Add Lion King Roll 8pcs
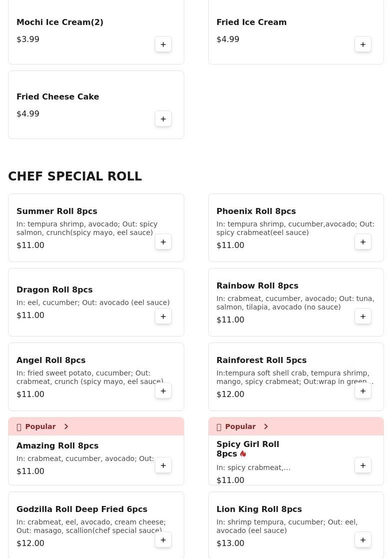Image resolution: width=392 pixels, height=559 pixels. pos(363,540)
